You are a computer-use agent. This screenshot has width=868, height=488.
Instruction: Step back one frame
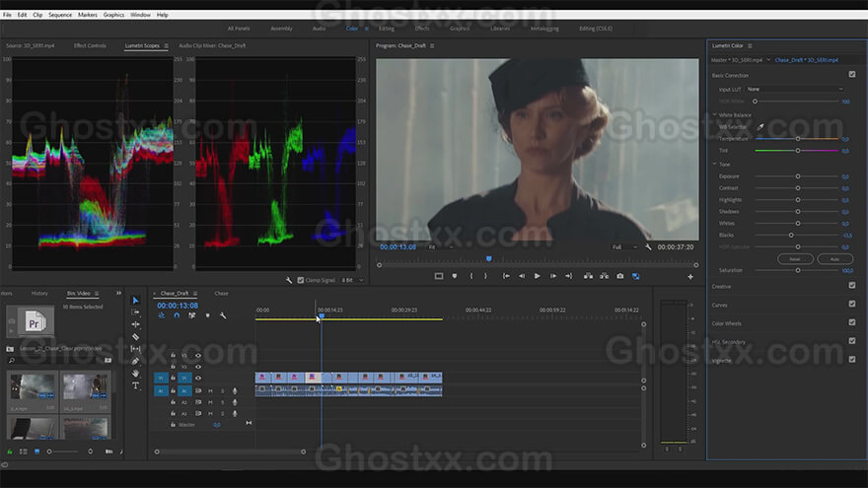(x=522, y=275)
